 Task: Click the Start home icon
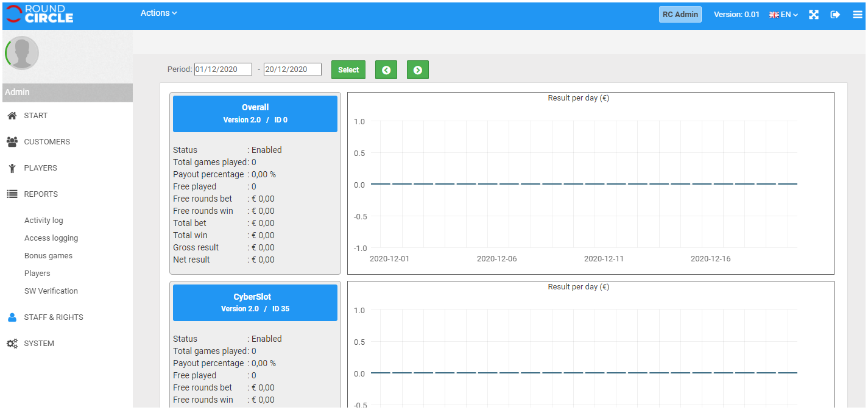tap(12, 116)
